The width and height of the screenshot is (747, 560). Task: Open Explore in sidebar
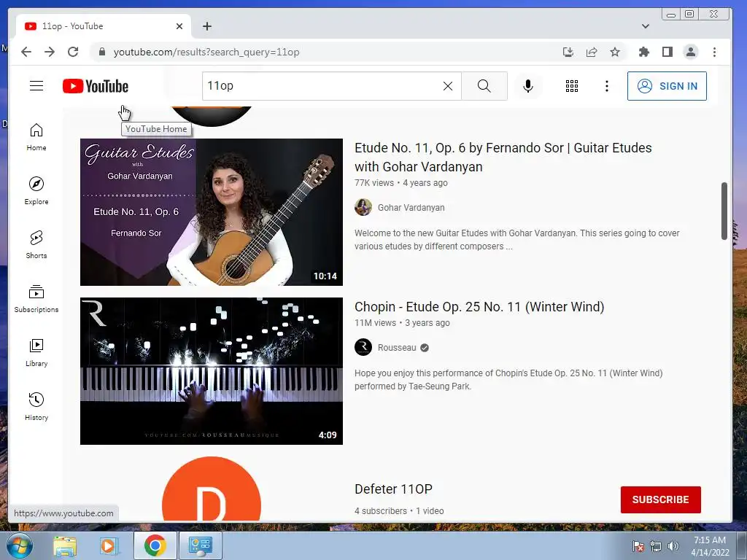pos(36,191)
